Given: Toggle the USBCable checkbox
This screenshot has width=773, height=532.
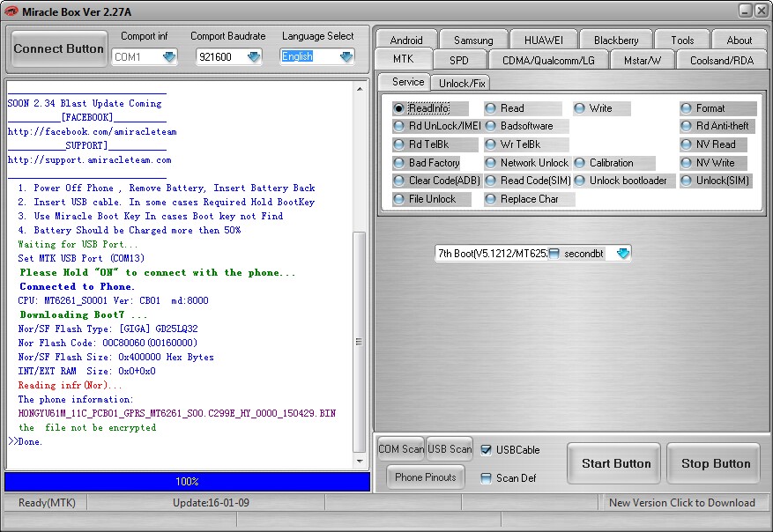Looking at the screenshot, I should coord(486,450).
